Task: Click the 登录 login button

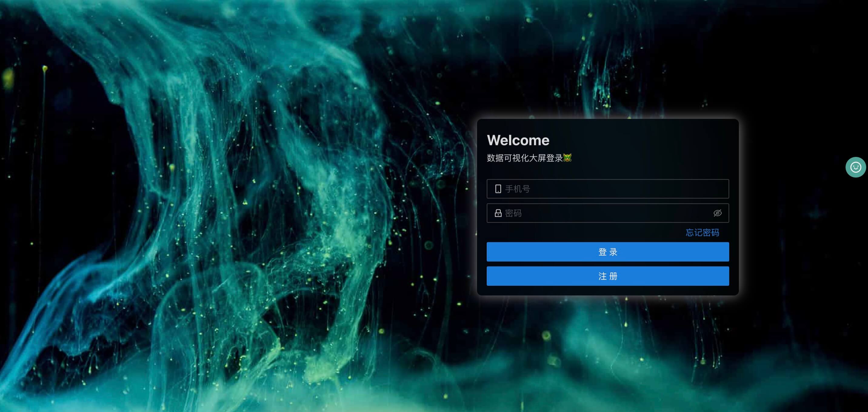Action: 608,252
